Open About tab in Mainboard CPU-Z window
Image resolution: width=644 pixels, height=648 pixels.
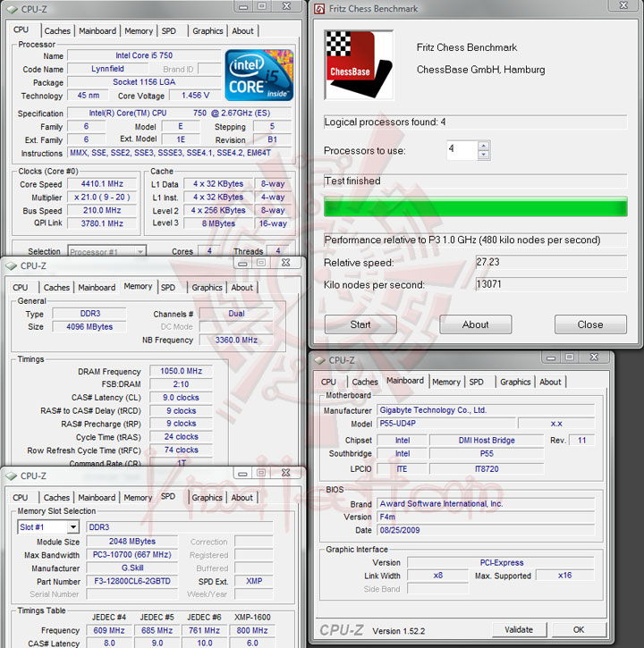coord(550,382)
